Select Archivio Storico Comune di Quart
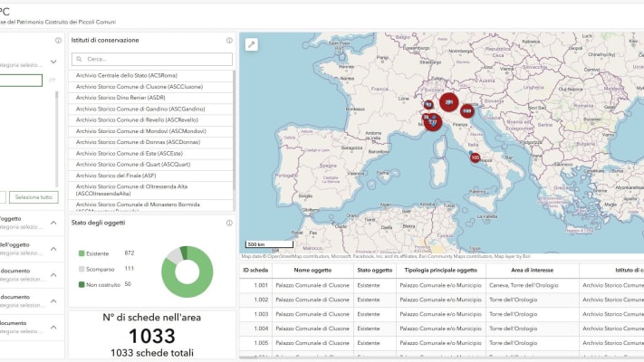644x362 pixels. pos(150,164)
